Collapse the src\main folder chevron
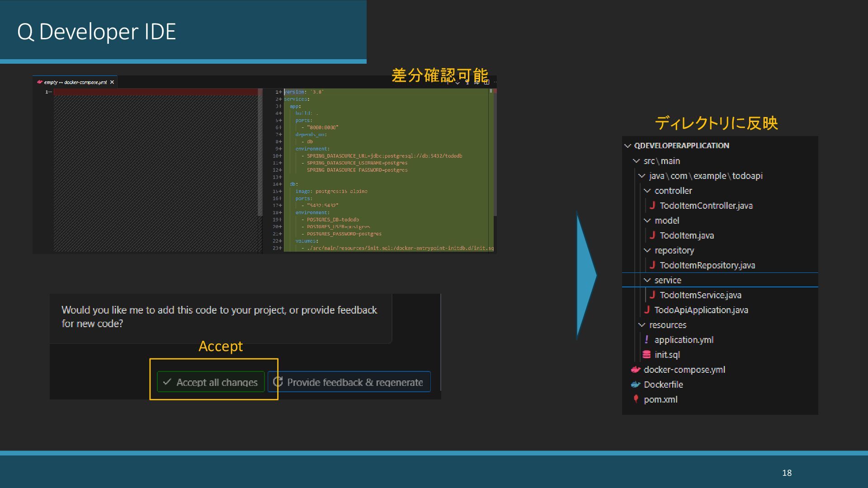Screen dimensions: 868x488 [x=637, y=161]
